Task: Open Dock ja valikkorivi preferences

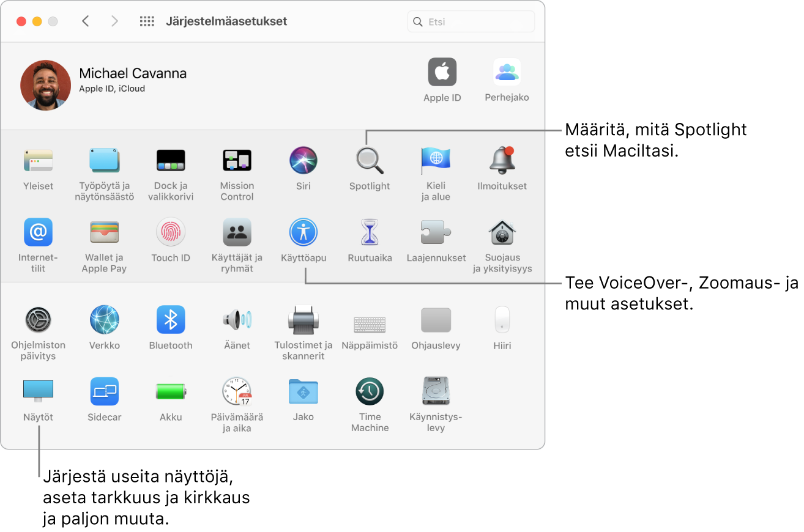Action: click(171, 161)
